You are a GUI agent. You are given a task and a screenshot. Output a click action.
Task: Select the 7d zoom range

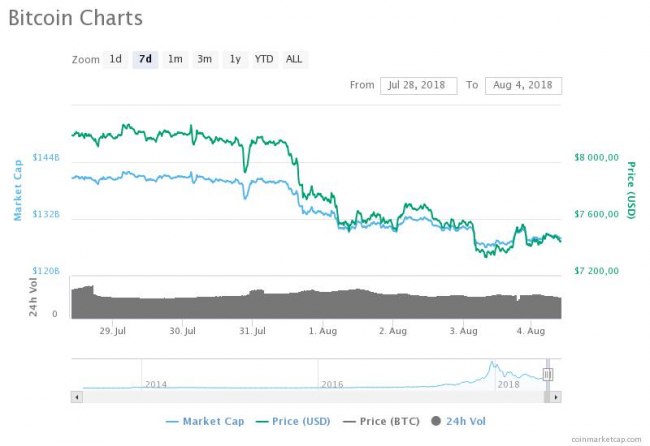coord(146,59)
